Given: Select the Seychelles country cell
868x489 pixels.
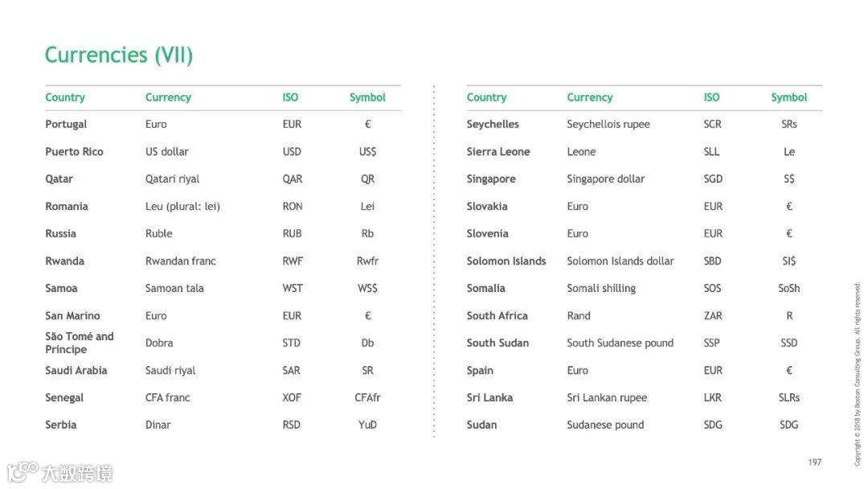Looking at the screenshot, I should [493, 125].
